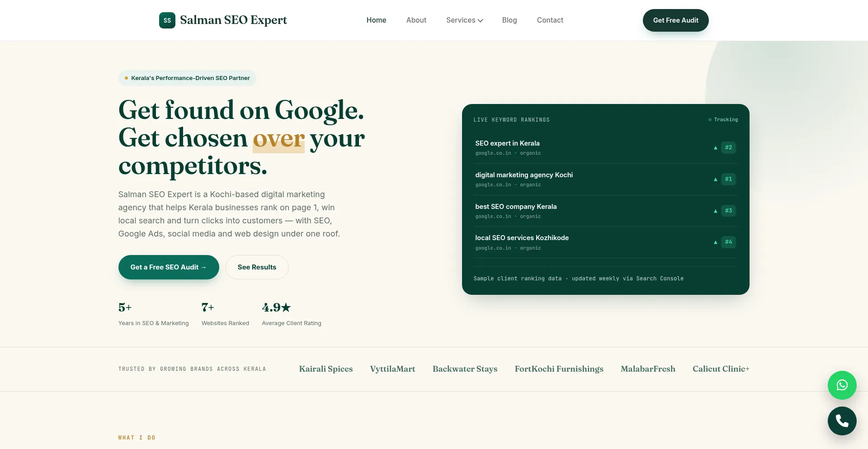Viewport: 868px width, 449px height.
Task: Click the 5+ Years in SEO stat
Action: (153, 314)
